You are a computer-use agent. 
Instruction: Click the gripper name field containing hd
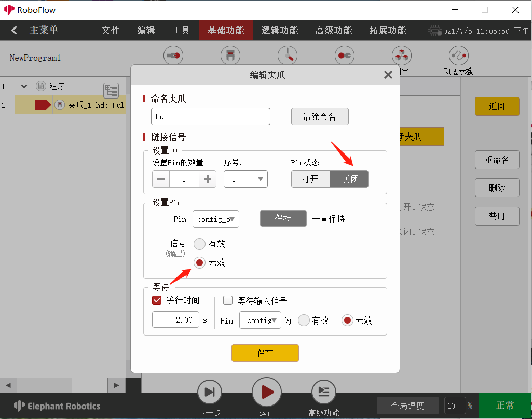210,117
